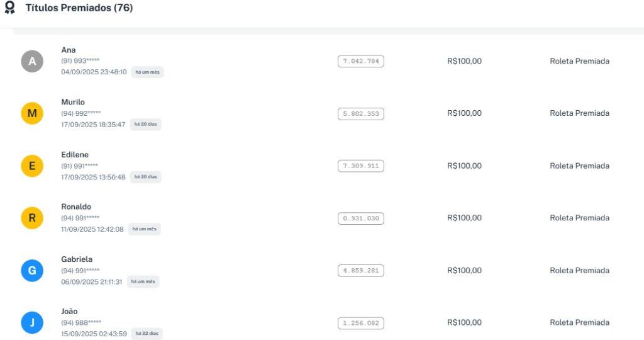The width and height of the screenshot is (644, 340).
Task: Click Ana's gray avatar icon
Action: click(32, 61)
